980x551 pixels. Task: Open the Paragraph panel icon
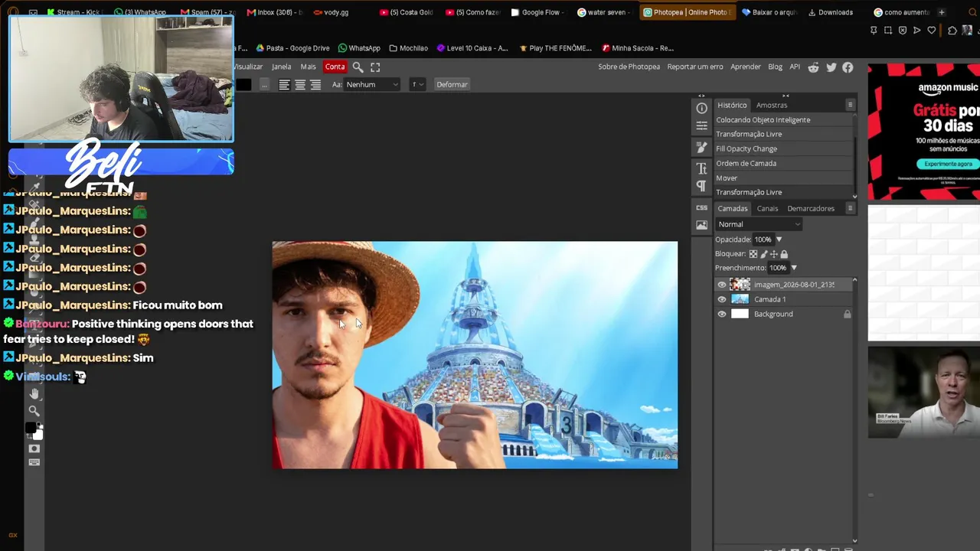point(701,186)
